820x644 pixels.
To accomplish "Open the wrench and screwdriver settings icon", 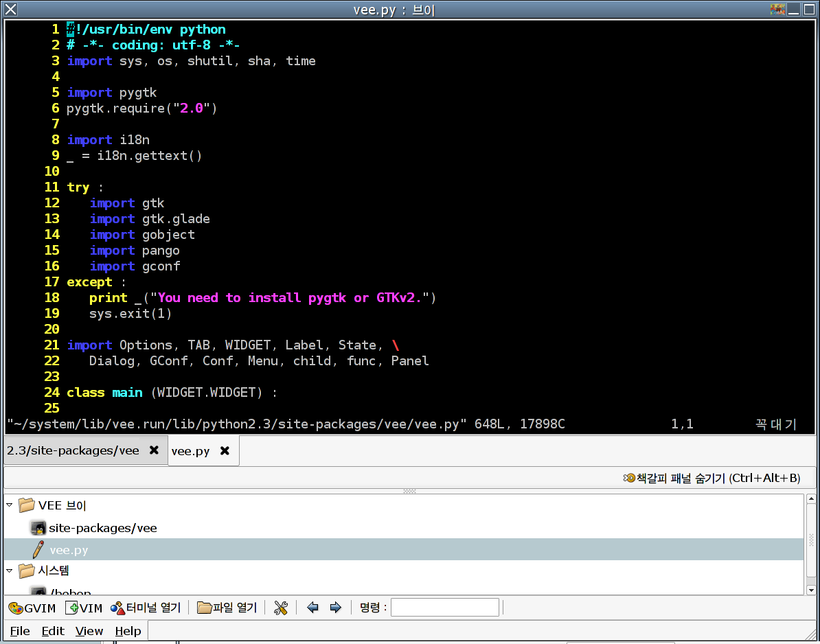I will click(x=280, y=608).
